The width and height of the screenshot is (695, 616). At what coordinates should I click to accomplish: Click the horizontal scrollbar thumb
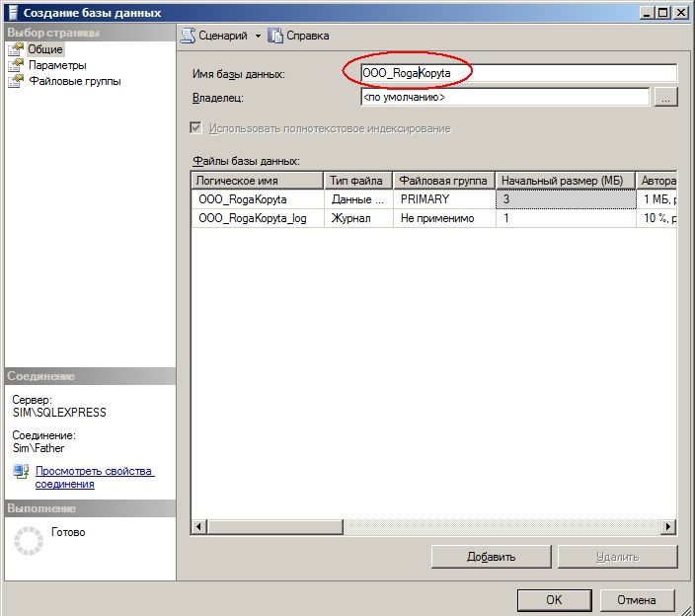pyautogui.click(x=274, y=526)
